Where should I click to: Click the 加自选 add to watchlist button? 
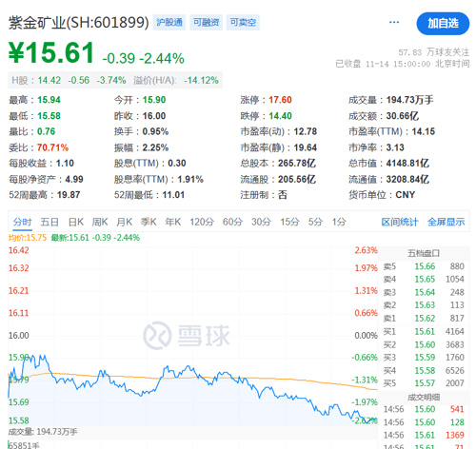[443, 24]
